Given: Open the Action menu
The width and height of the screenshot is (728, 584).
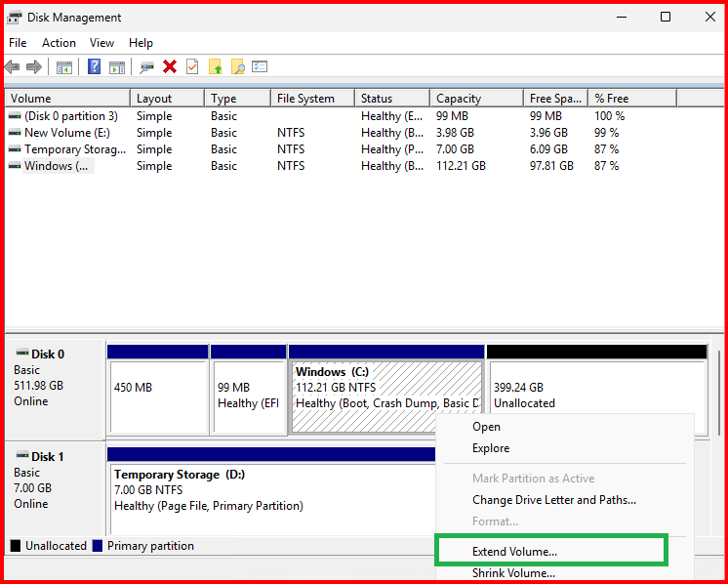Looking at the screenshot, I should (59, 43).
